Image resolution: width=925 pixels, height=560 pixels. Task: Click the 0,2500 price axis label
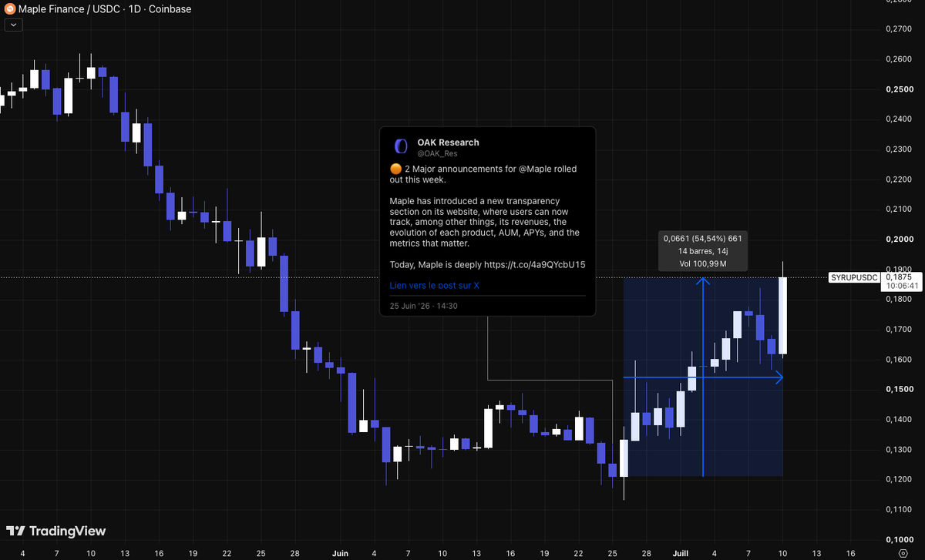coord(899,89)
